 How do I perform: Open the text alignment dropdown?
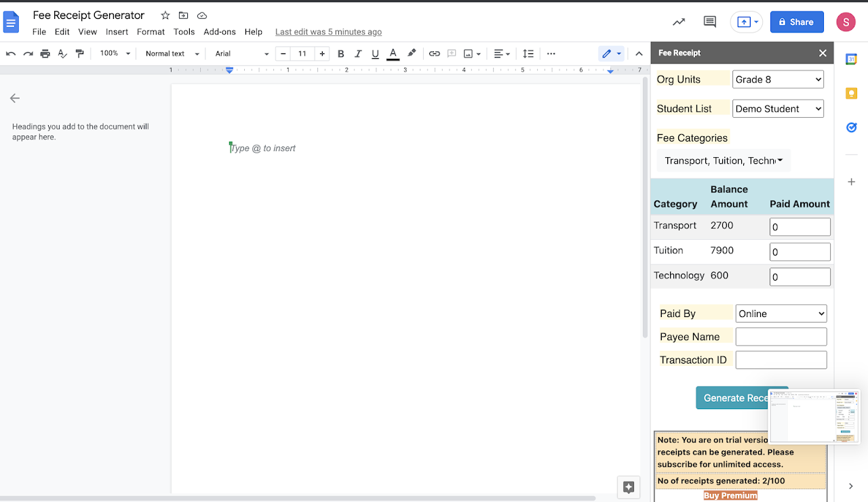[502, 54]
